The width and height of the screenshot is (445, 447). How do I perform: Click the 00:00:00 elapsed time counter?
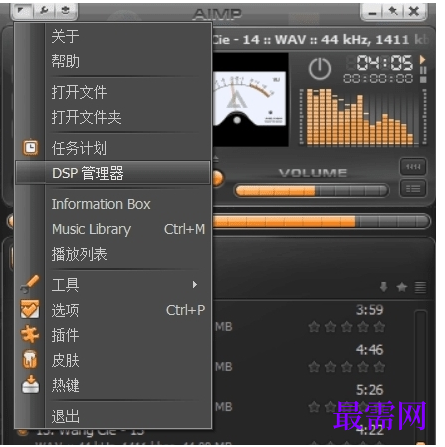(x=378, y=79)
